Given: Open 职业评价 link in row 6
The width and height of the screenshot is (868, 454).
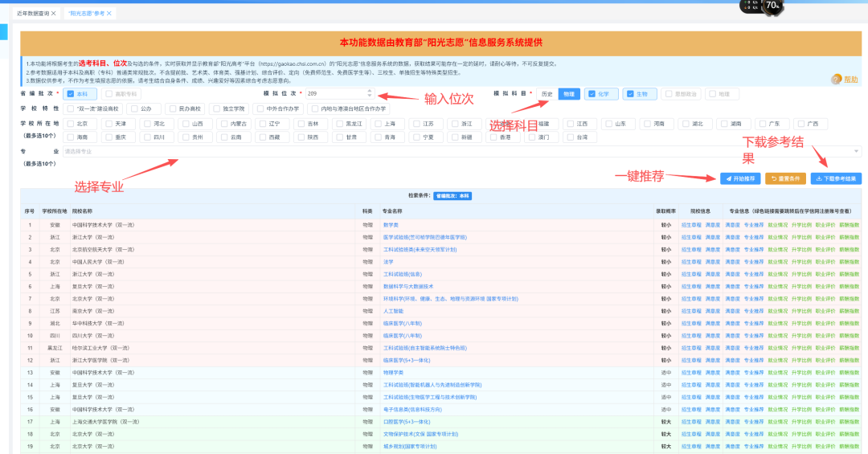Looking at the screenshot, I should click(825, 286).
